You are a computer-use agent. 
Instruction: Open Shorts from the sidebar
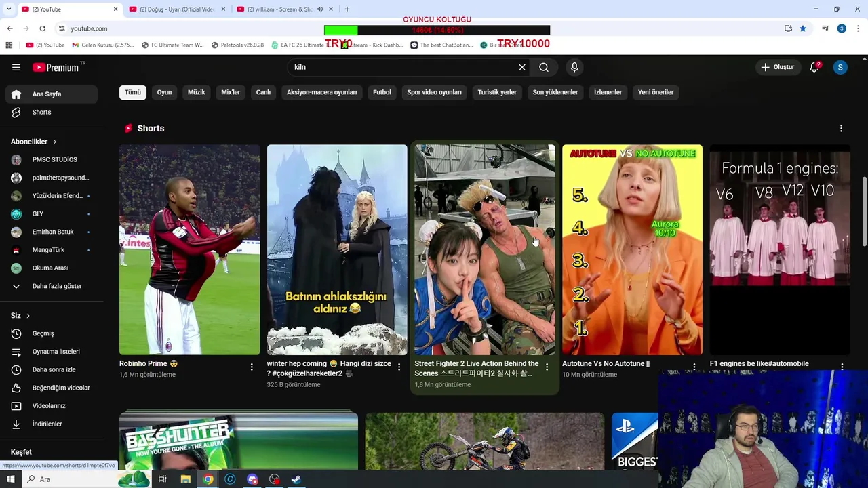pyautogui.click(x=52, y=112)
